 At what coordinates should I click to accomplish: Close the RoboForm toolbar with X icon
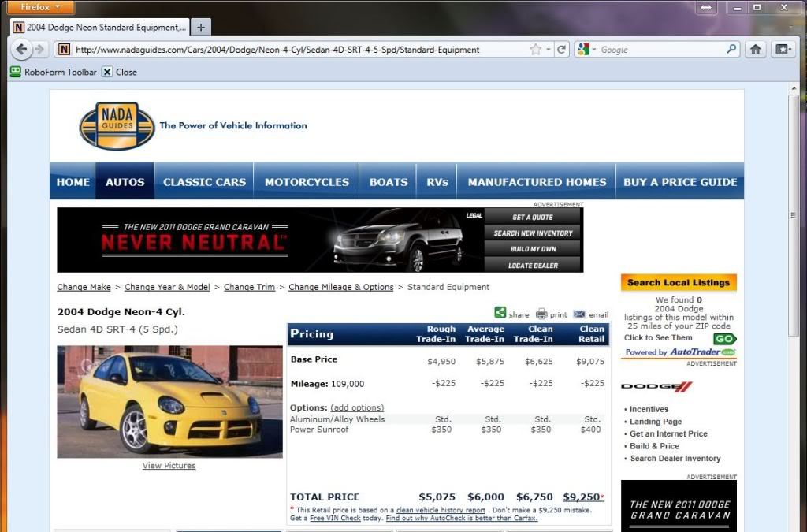click(x=106, y=72)
